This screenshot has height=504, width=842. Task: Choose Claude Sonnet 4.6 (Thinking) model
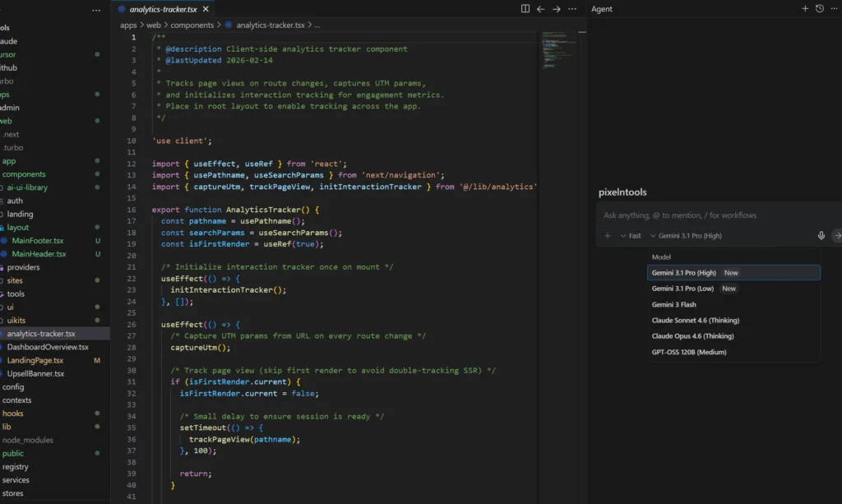[x=733, y=320]
